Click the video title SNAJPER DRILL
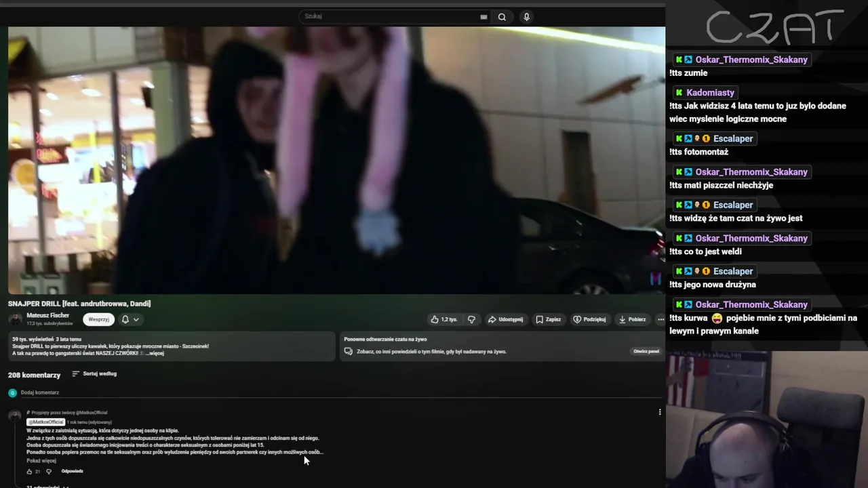The height and width of the screenshot is (488, 868). [79, 304]
